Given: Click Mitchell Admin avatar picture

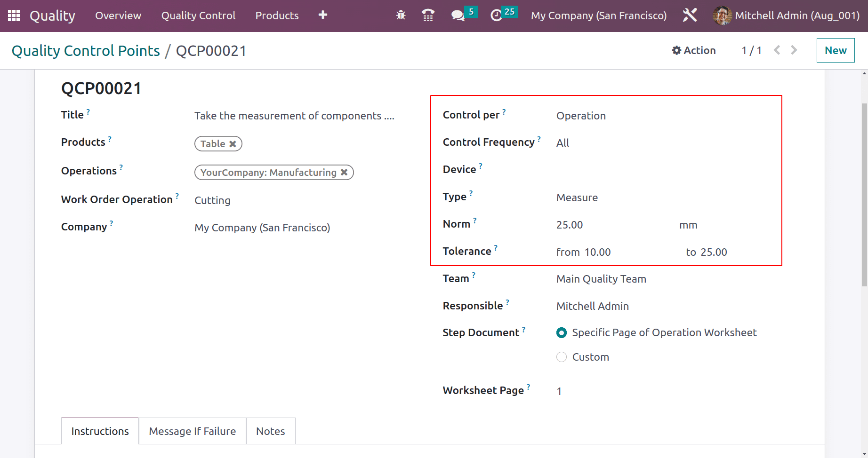Looking at the screenshot, I should click(x=722, y=16).
